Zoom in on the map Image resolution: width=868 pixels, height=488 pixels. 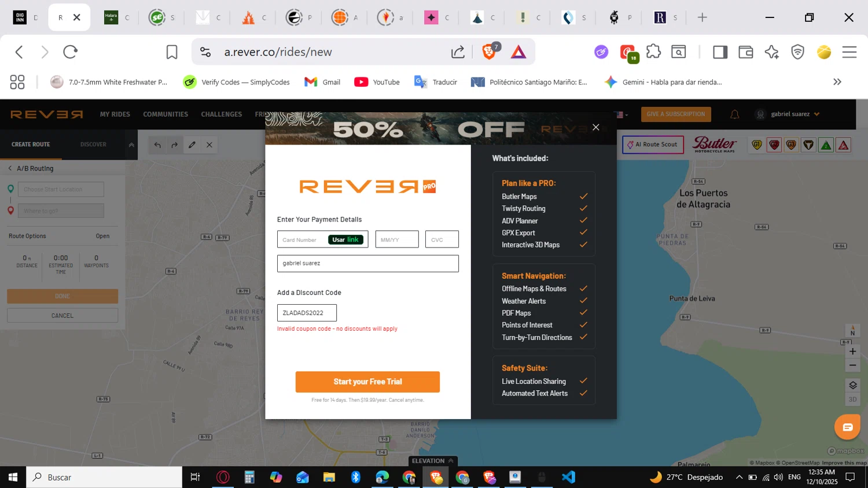tap(852, 352)
